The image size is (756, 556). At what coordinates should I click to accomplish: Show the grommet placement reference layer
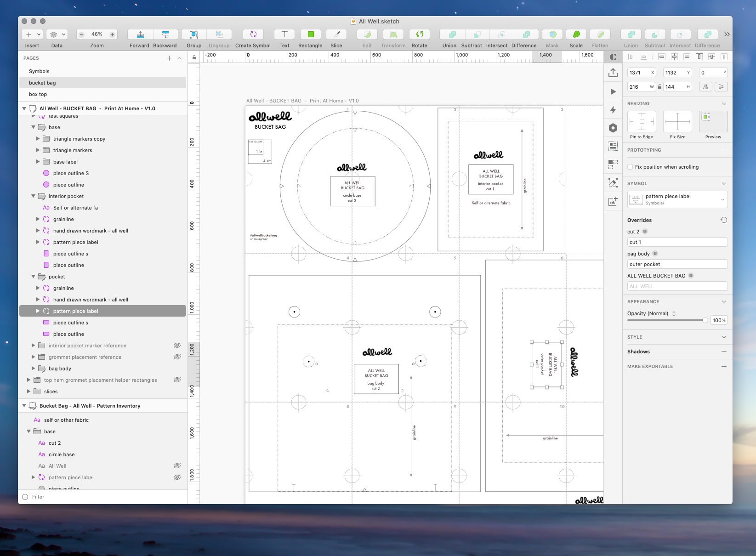(177, 357)
